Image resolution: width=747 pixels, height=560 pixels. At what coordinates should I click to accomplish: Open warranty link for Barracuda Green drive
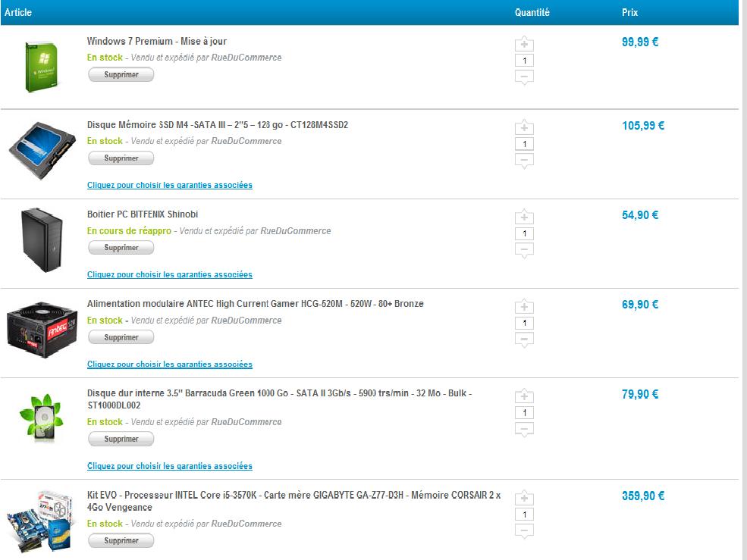170,466
